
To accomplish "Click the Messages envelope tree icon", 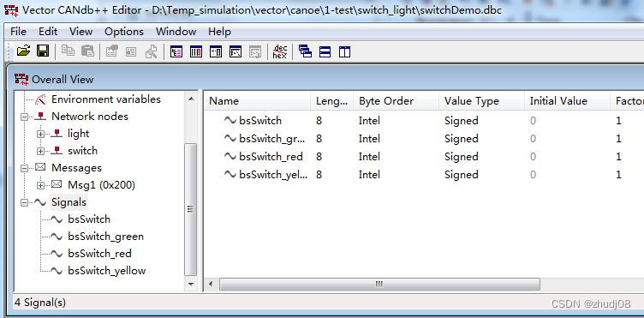I will (40, 168).
